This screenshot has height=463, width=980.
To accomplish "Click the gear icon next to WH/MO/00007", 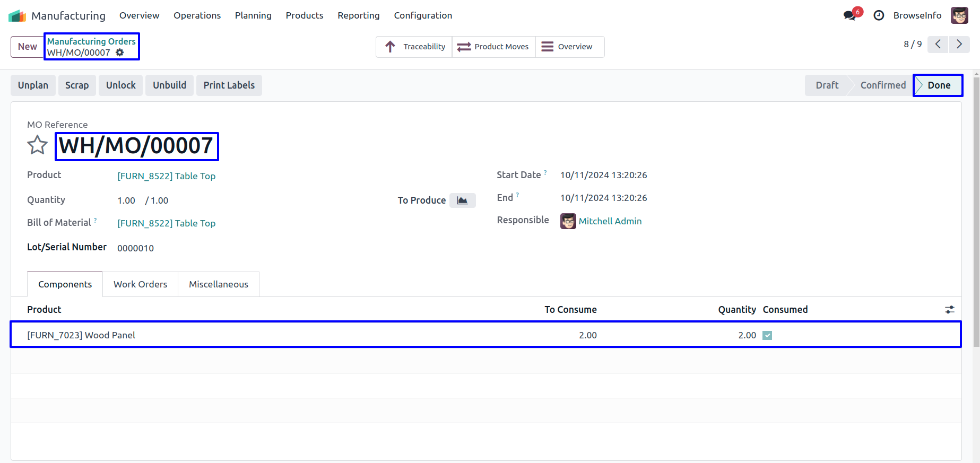I will point(120,53).
